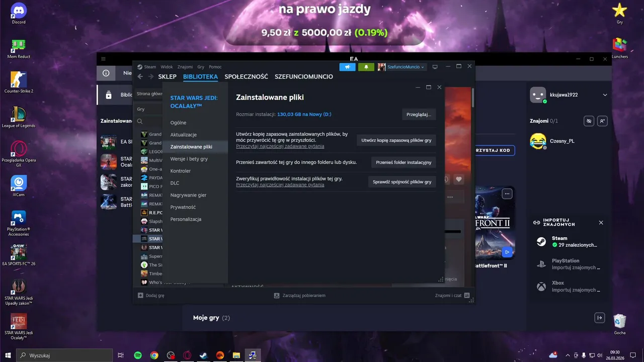
Task: Click the blue play button on Battlefront II
Action: click(507, 252)
